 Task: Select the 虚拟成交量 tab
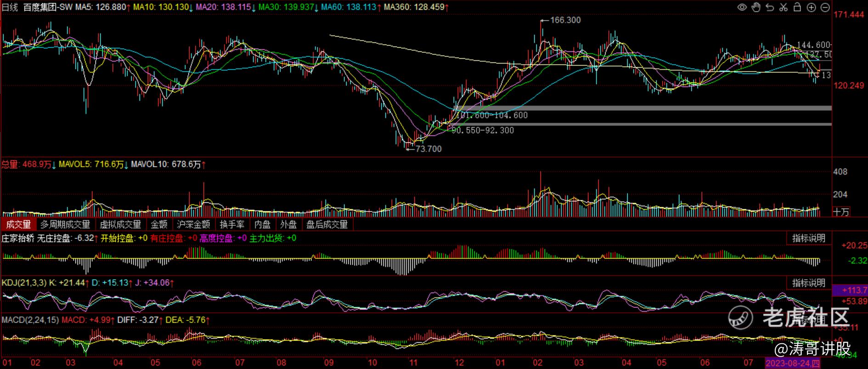coord(120,224)
